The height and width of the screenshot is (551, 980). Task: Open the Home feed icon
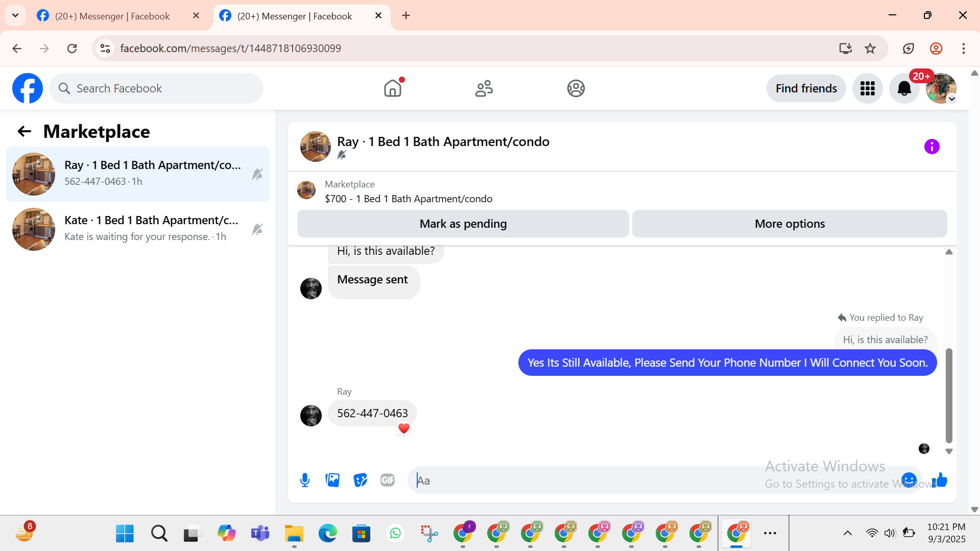click(393, 88)
